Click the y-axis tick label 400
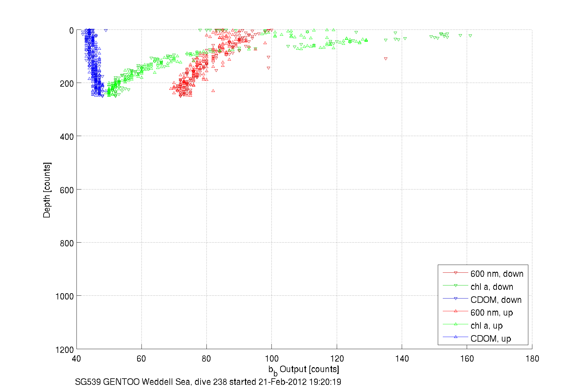588x392 pixels. point(67,137)
